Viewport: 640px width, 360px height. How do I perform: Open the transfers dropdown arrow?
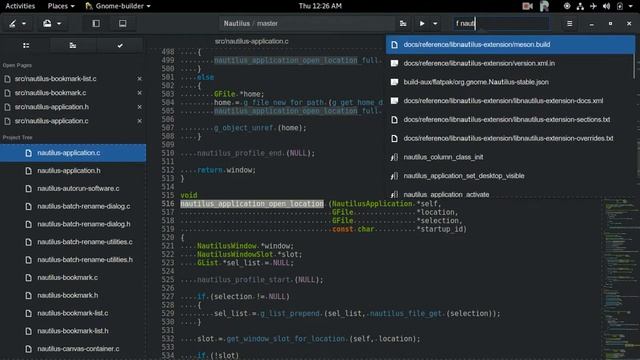coord(59,24)
